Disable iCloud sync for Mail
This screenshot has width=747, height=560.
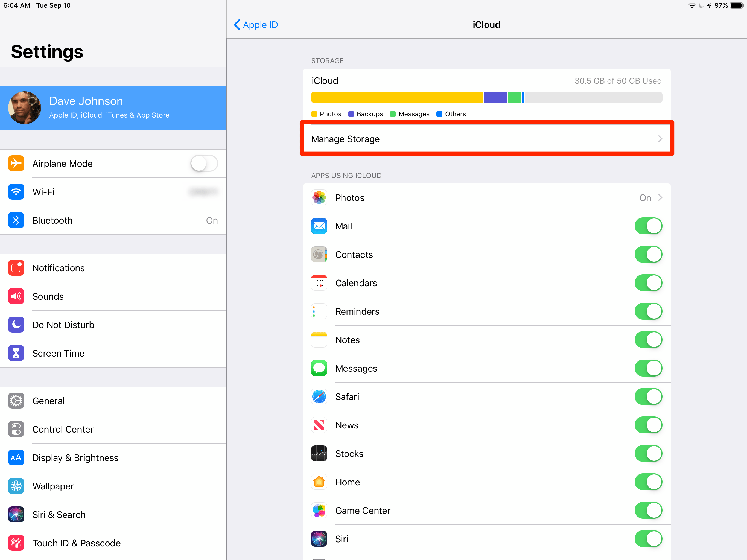click(648, 226)
